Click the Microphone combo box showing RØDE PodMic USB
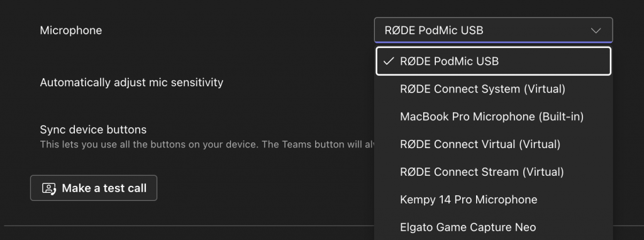The height and width of the screenshot is (240, 644). pos(493,30)
